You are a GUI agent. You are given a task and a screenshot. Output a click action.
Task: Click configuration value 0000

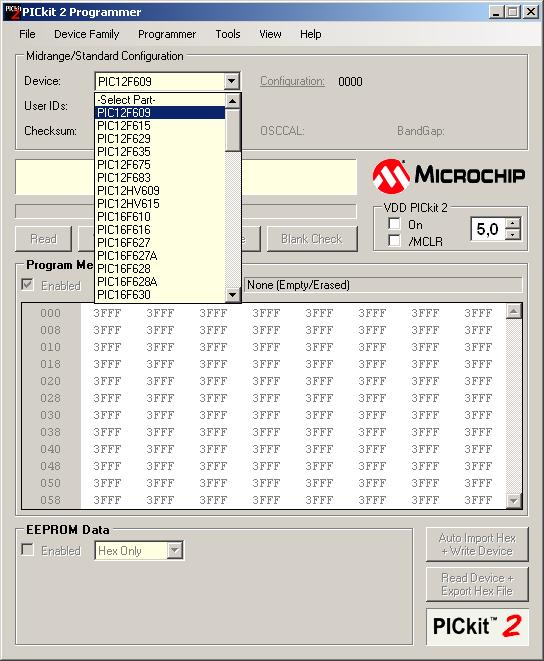pyautogui.click(x=350, y=81)
